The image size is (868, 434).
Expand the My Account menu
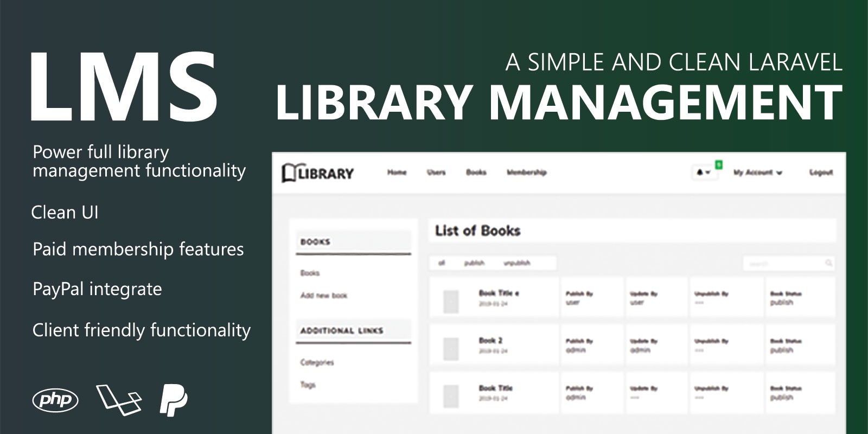[x=758, y=173]
